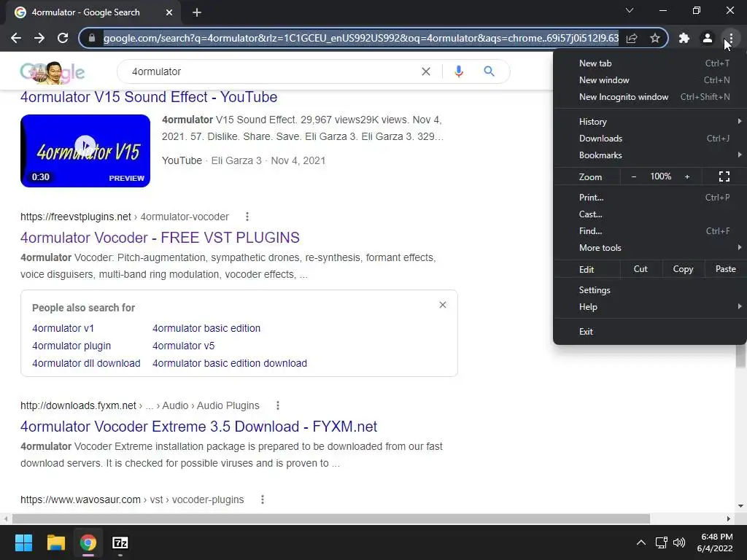Viewport: 747px width, 560px height.
Task: Enter fullscreen from the Zoom row
Action: (x=724, y=176)
